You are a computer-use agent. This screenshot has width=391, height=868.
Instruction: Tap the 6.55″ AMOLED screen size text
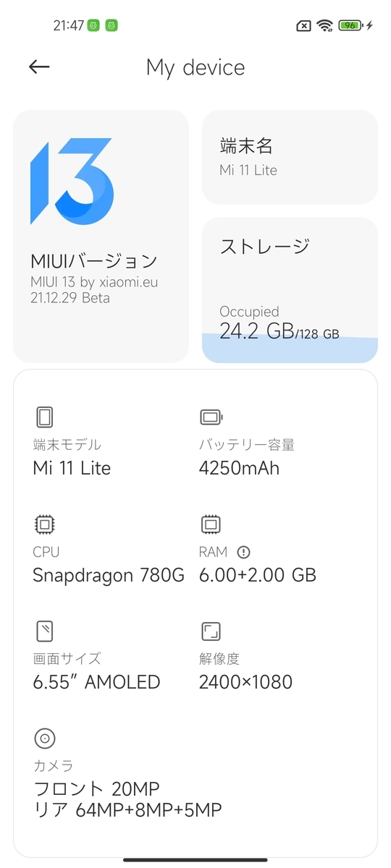(96, 682)
